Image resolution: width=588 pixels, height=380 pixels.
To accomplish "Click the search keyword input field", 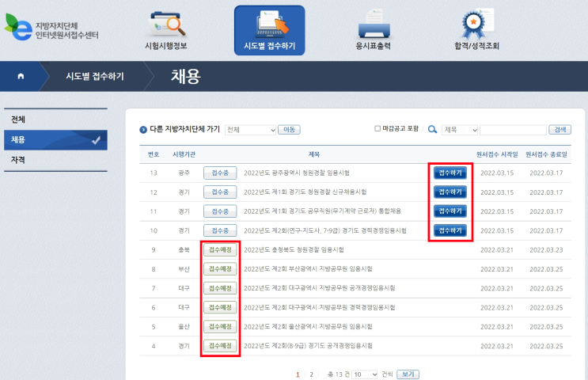I will [x=513, y=130].
